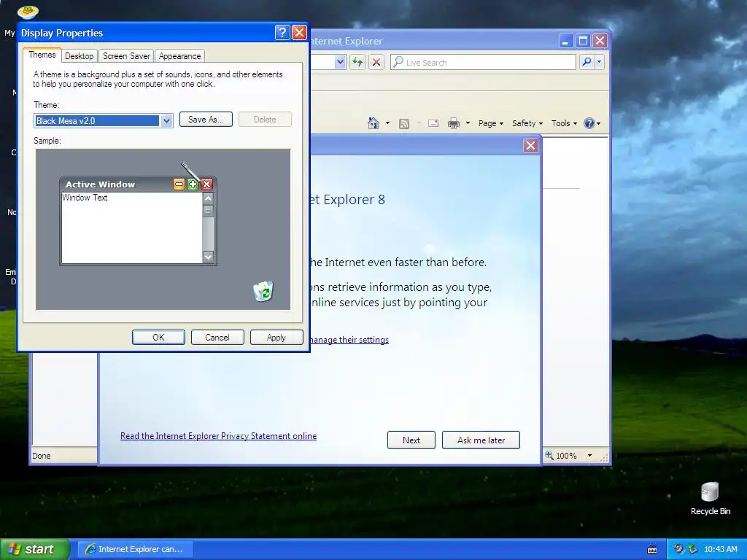This screenshot has height=560, width=747.
Task: Switch to the Screen Saver tab
Action: tap(126, 56)
